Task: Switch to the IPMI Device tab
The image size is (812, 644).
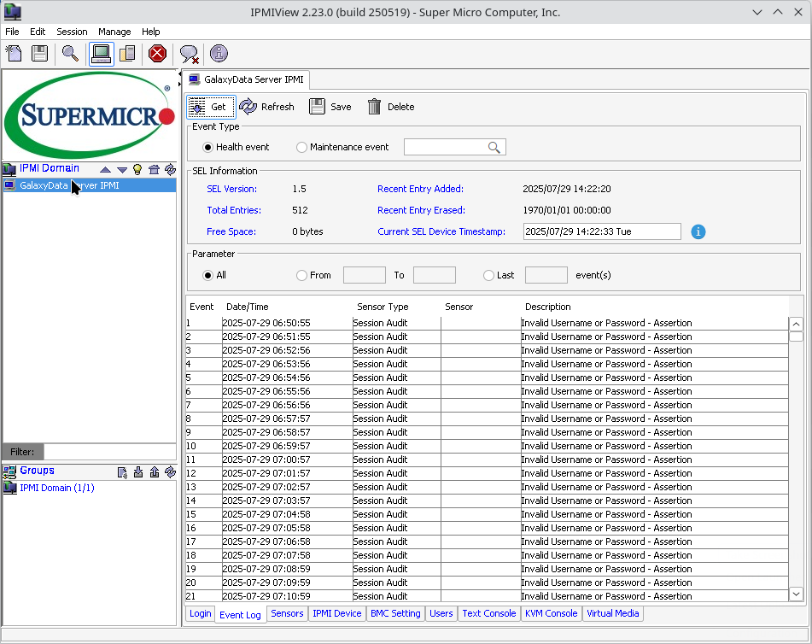Action: coord(337,613)
